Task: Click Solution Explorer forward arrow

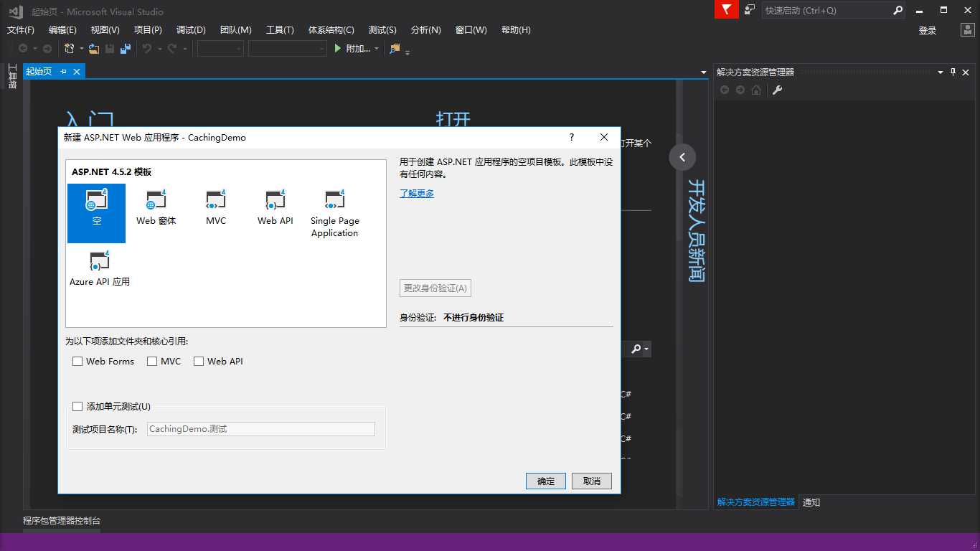Action: 740,90
